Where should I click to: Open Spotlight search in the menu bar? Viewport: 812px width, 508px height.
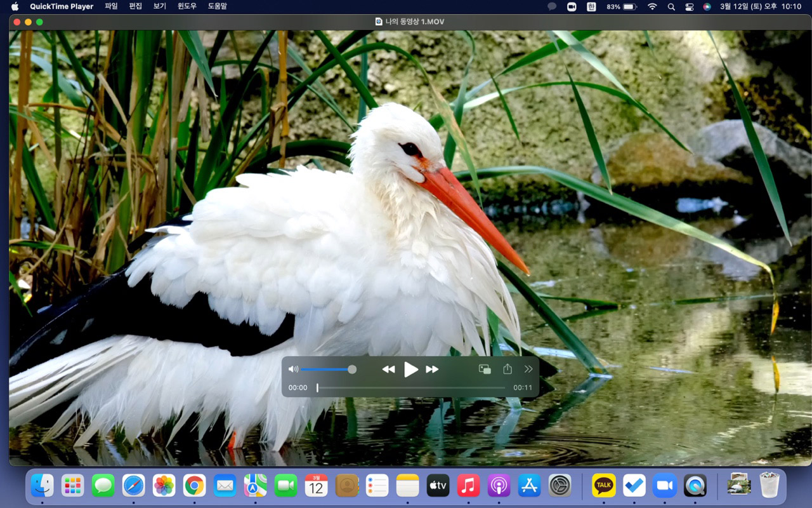pyautogui.click(x=671, y=6)
